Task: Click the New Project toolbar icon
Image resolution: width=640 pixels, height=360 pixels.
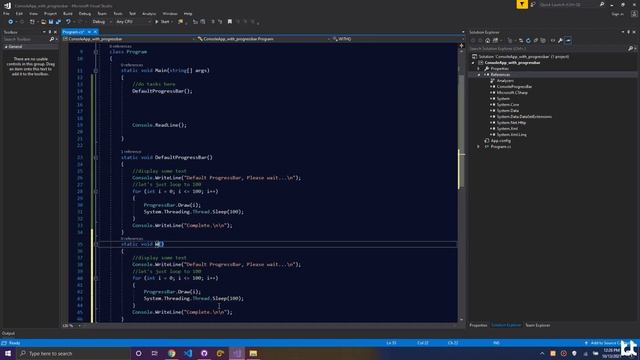Action: pos(32,22)
